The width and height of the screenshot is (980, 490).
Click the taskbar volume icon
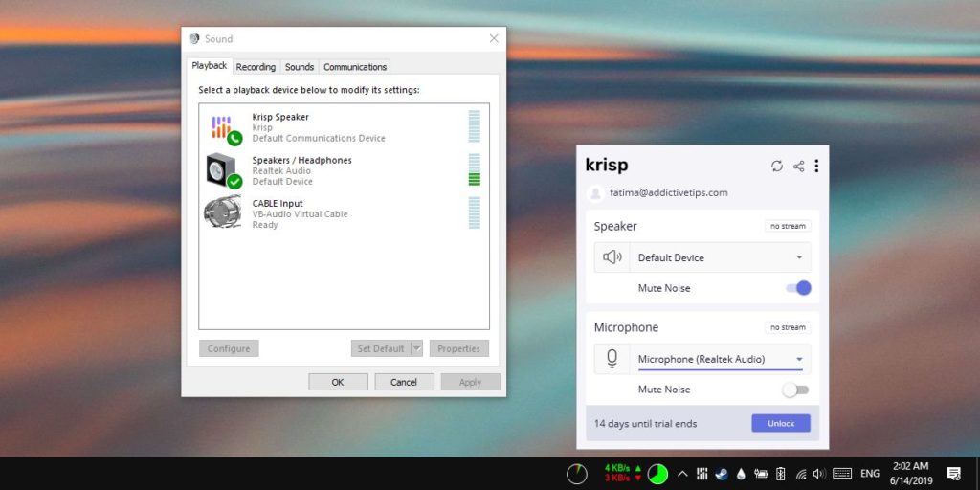(819, 473)
